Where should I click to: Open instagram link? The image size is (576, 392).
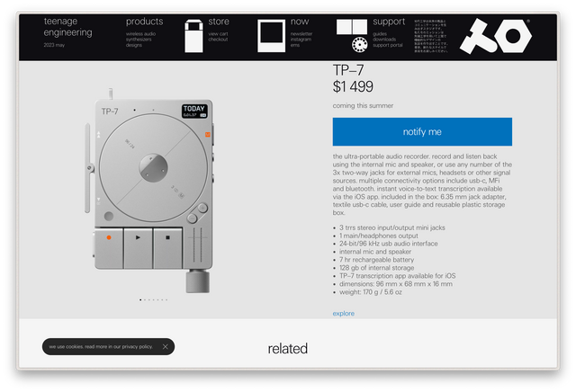301,40
